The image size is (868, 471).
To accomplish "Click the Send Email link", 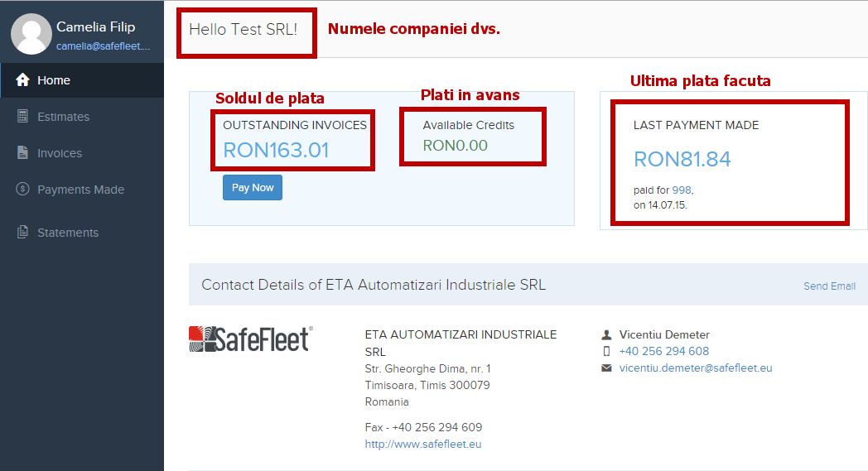I will click(x=829, y=286).
